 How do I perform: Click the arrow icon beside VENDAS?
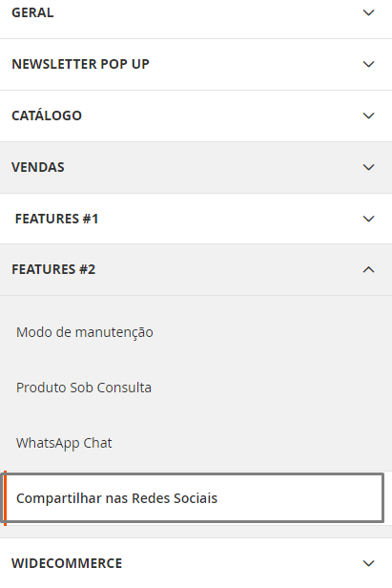point(369,167)
